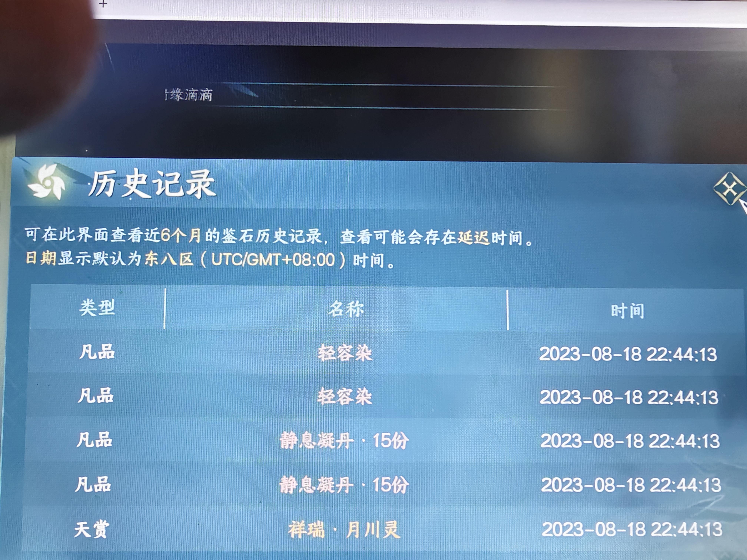The height and width of the screenshot is (560, 747).
Task: Click the 缘滴滴 text above the dialog
Action: (x=188, y=95)
